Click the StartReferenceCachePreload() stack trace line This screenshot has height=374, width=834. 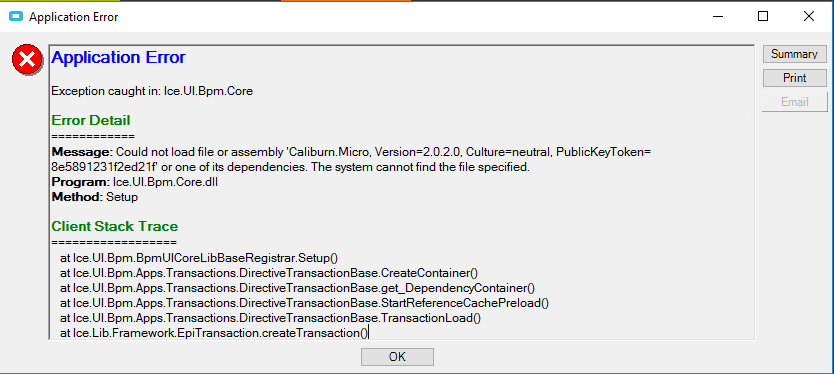(304, 303)
